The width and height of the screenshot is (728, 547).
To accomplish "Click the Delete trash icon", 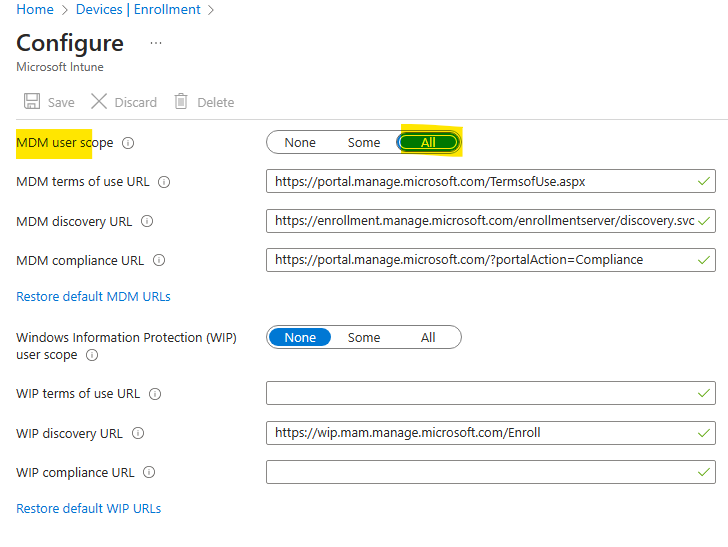I will [181, 101].
